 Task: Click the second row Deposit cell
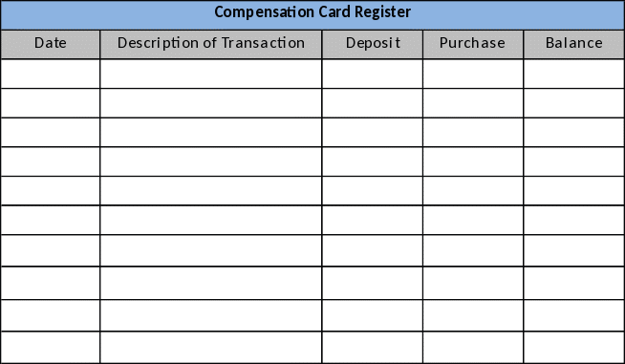point(373,103)
